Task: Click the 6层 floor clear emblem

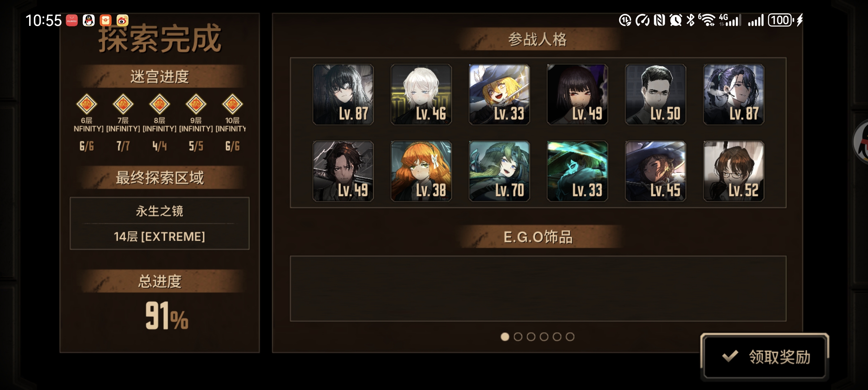Action: point(87,104)
